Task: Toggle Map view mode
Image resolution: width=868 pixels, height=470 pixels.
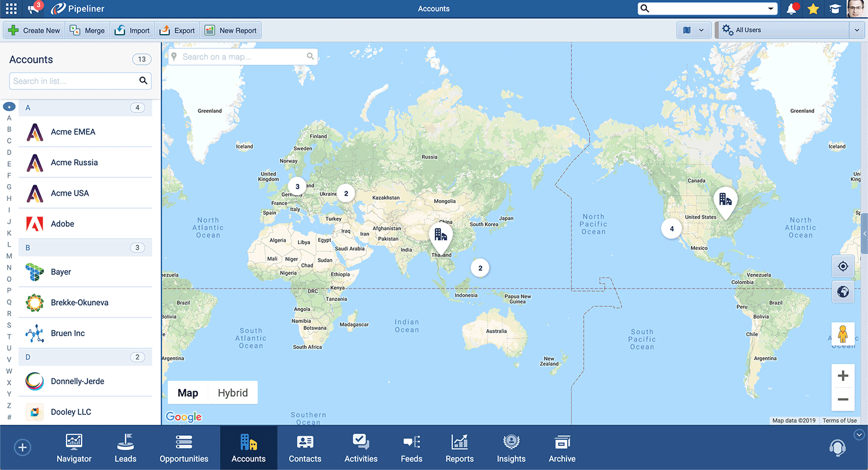Action: (x=187, y=392)
